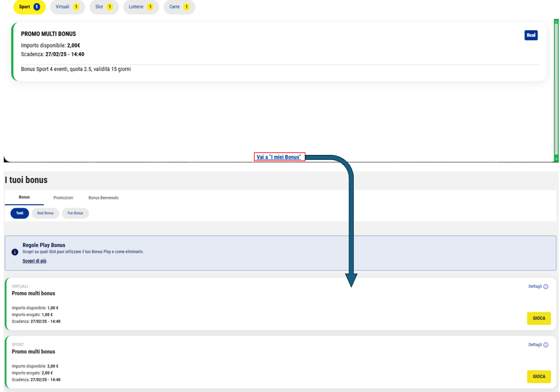Switch to the Promozioni tab

(x=63, y=198)
